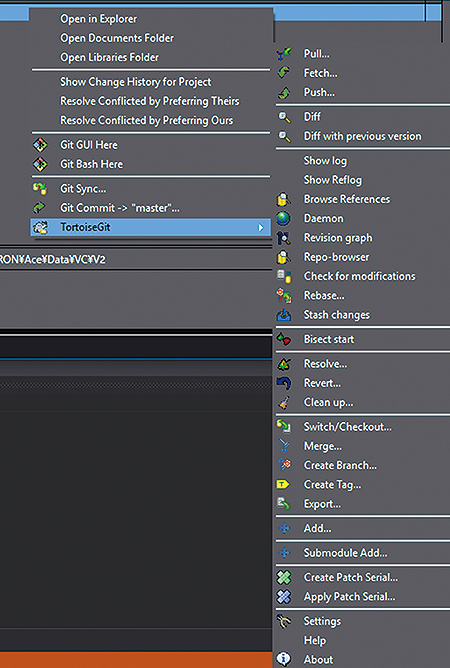
Task: Click the Check for modifications label
Action: coord(359,276)
